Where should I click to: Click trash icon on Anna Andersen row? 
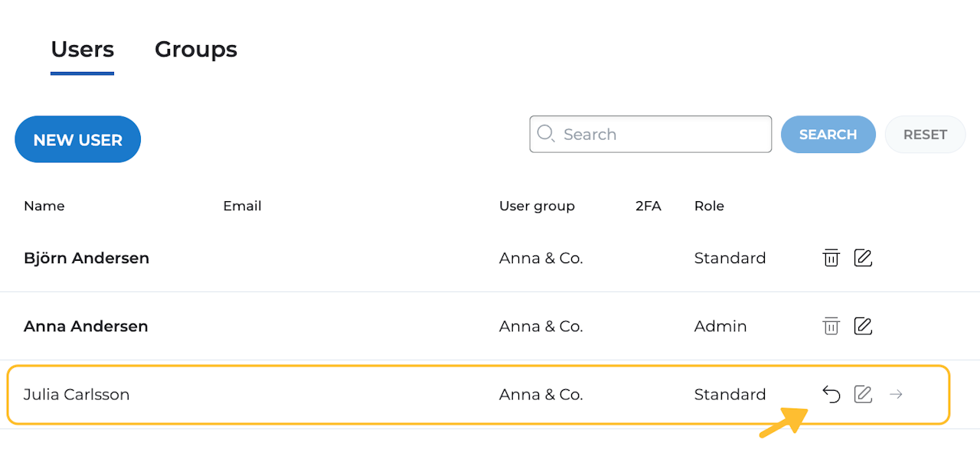coord(831,326)
